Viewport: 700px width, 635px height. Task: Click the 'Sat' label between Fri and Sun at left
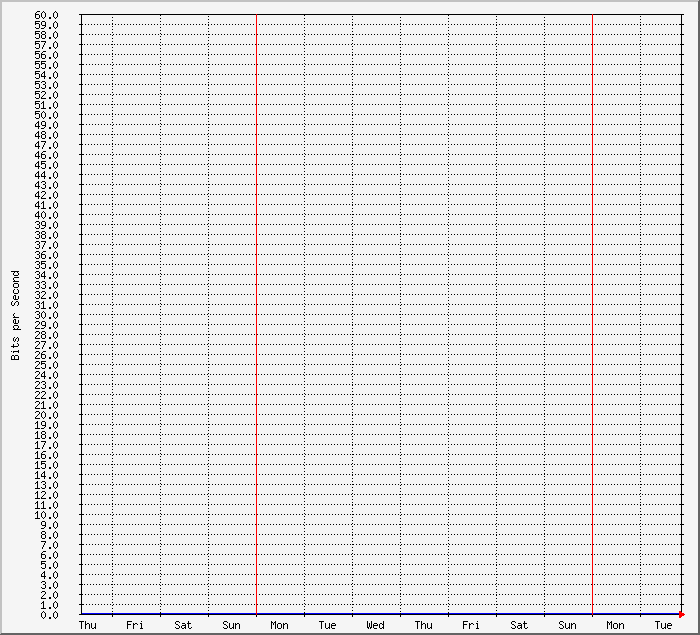click(183, 626)
